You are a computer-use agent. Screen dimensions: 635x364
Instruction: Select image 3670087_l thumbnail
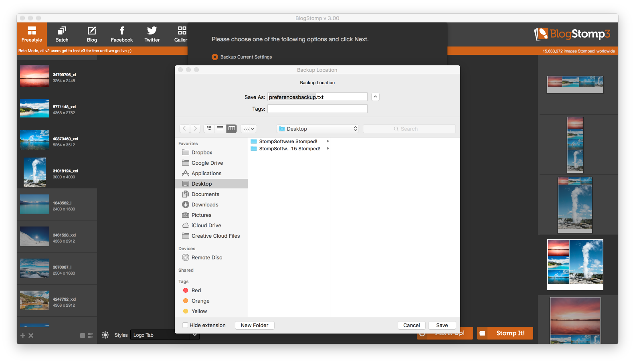pos(35,269)
